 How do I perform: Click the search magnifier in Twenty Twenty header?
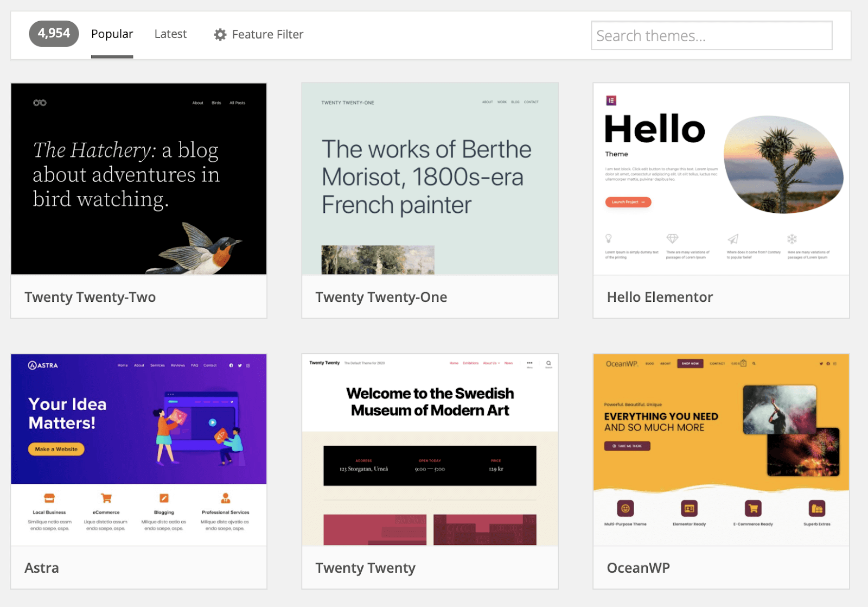[x=548, y=363]
